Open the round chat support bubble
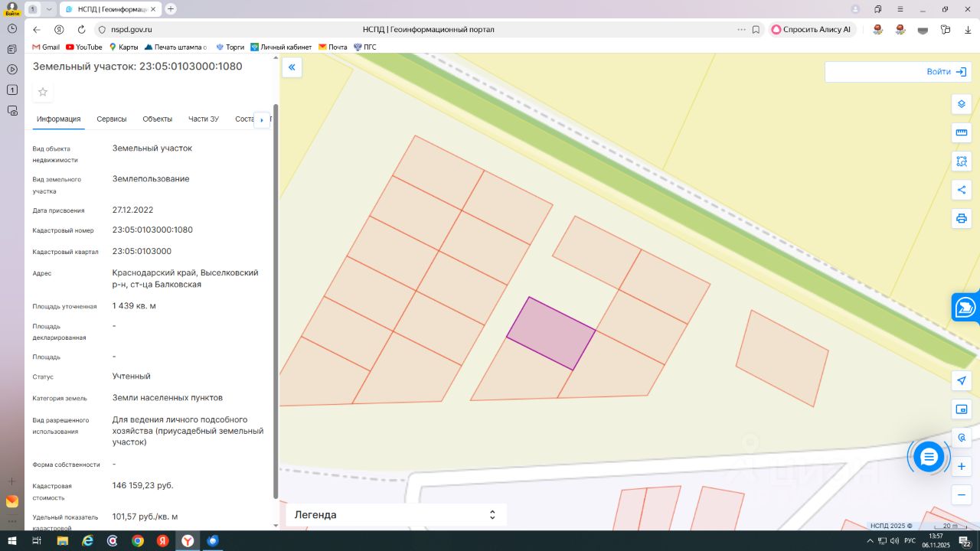980x551 pixels. click(x=929, y=457)
